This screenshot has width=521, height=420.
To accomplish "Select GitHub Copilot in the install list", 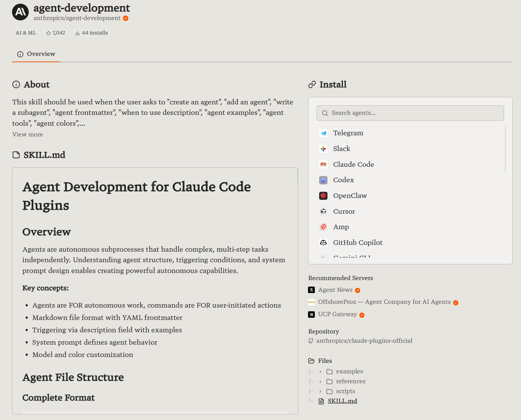I will click(410, 243).
